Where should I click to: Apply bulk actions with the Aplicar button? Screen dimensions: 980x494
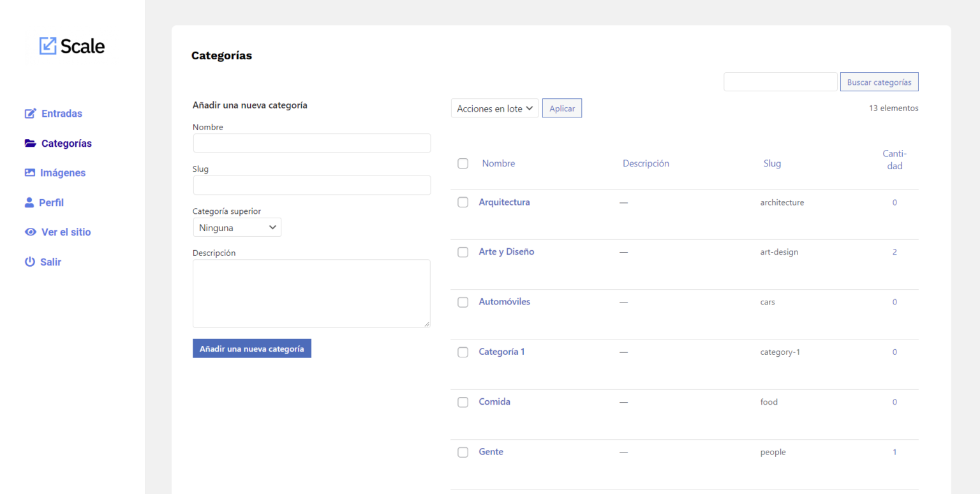561,108
